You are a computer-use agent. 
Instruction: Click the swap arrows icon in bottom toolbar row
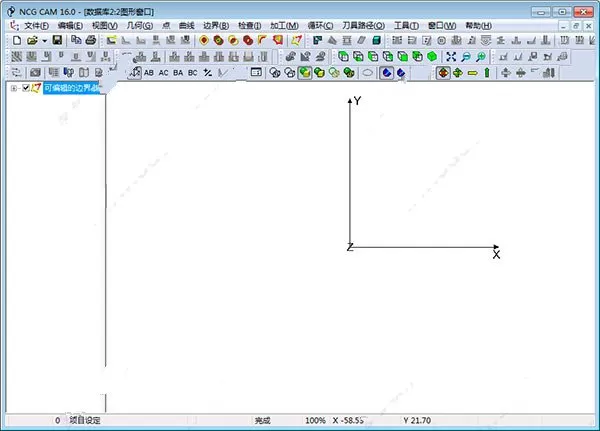click(16, 72)
